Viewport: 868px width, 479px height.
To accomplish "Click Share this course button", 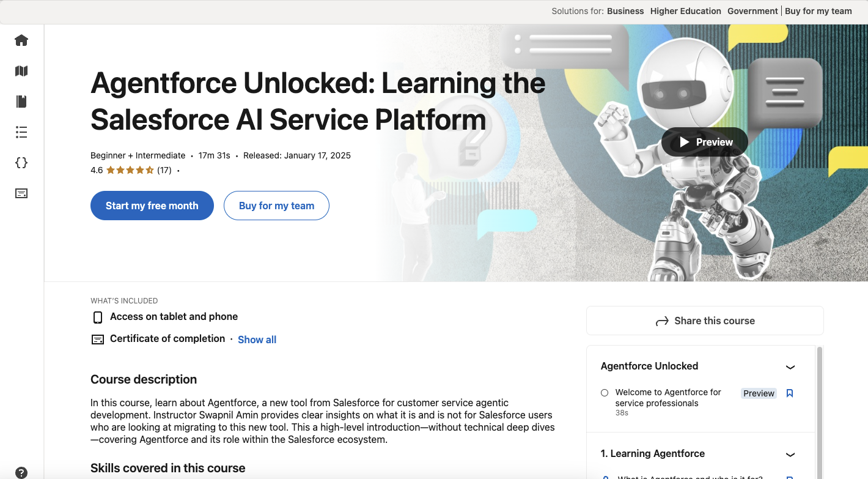I will tap(705, 321).
